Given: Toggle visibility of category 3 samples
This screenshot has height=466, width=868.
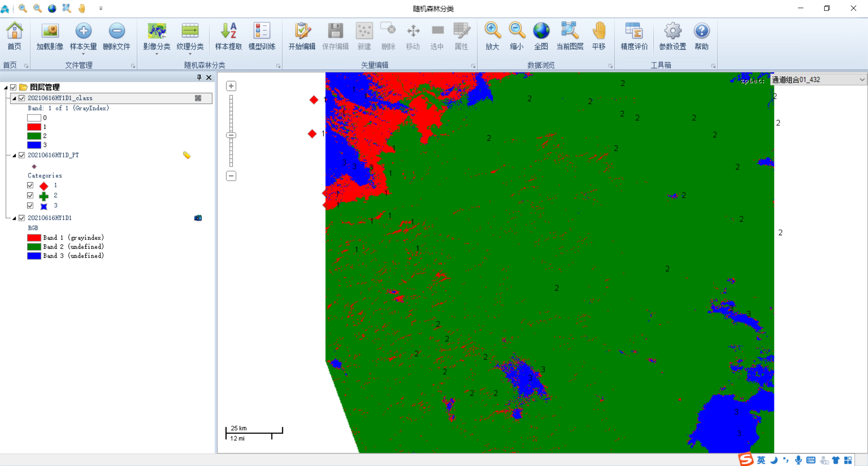Looking at the screenshot, I should [30, 205].
